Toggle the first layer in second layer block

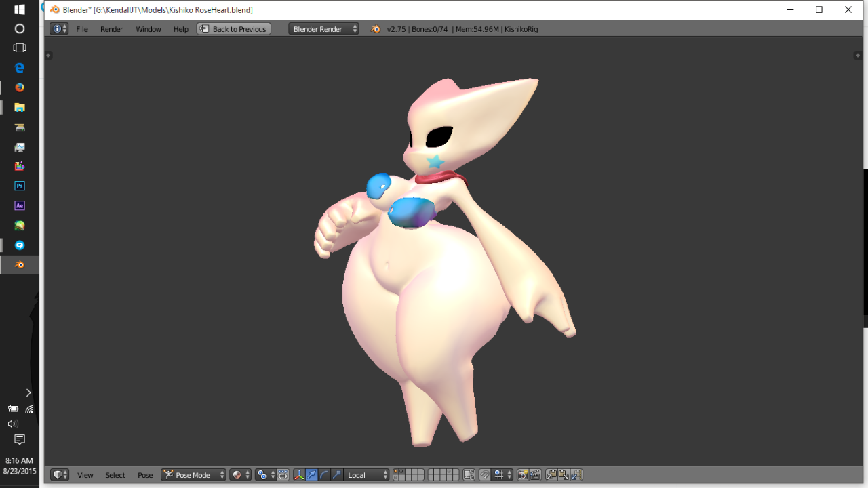point(431,472)
